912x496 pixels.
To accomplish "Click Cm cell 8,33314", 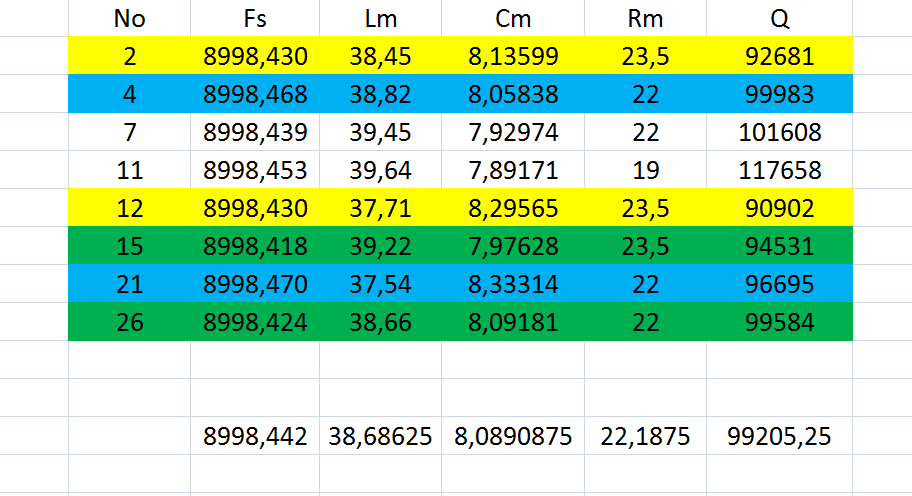I will [x=513, y=284].
